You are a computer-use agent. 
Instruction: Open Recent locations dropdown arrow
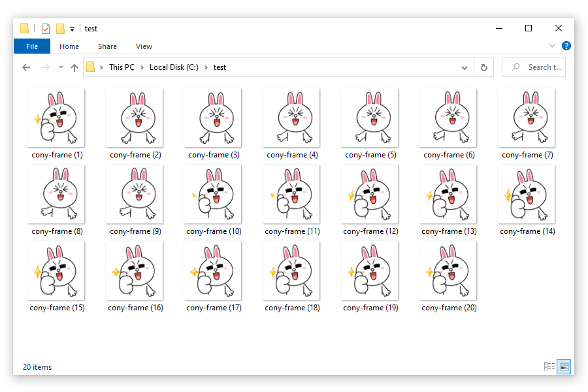pos(61,67)
